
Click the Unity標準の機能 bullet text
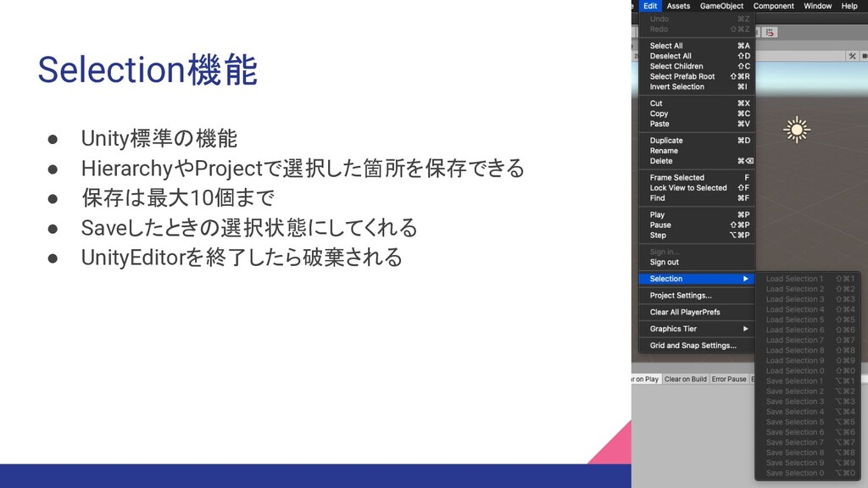pyautogui.click(x=159, y=138)
